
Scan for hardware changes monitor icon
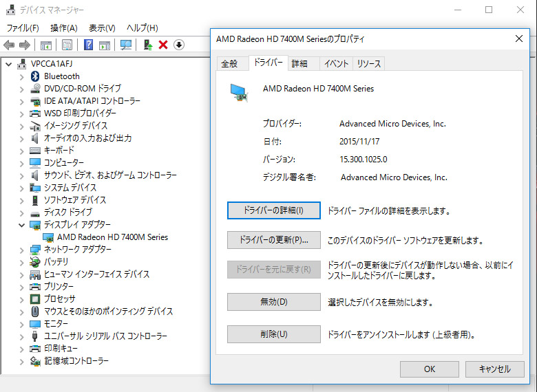click(x=126, y=45)
